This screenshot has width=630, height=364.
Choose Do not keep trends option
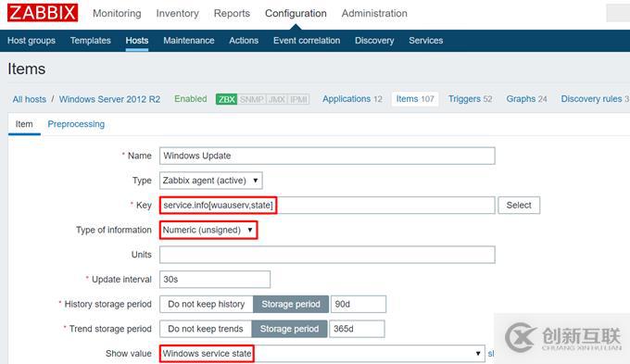206,329
